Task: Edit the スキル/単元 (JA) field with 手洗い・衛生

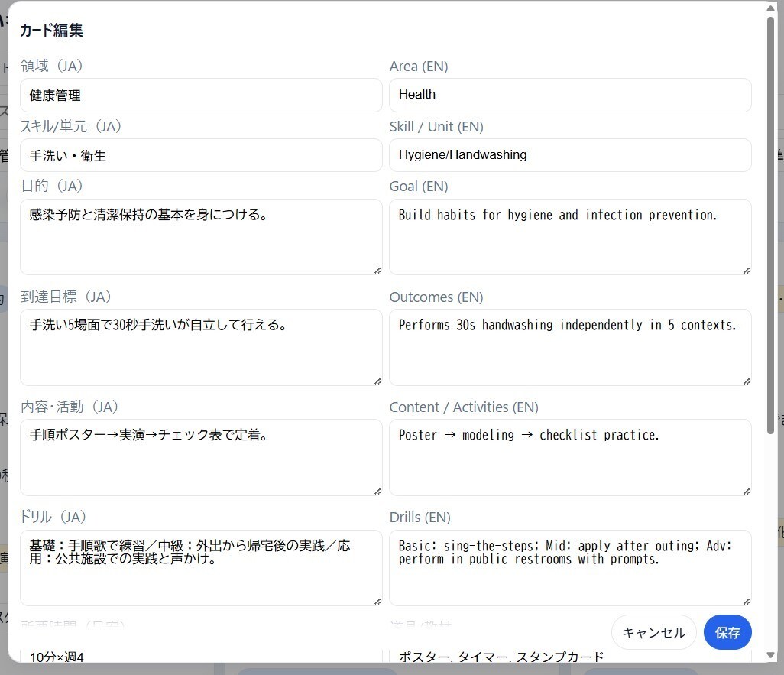Action: (201, 156)
